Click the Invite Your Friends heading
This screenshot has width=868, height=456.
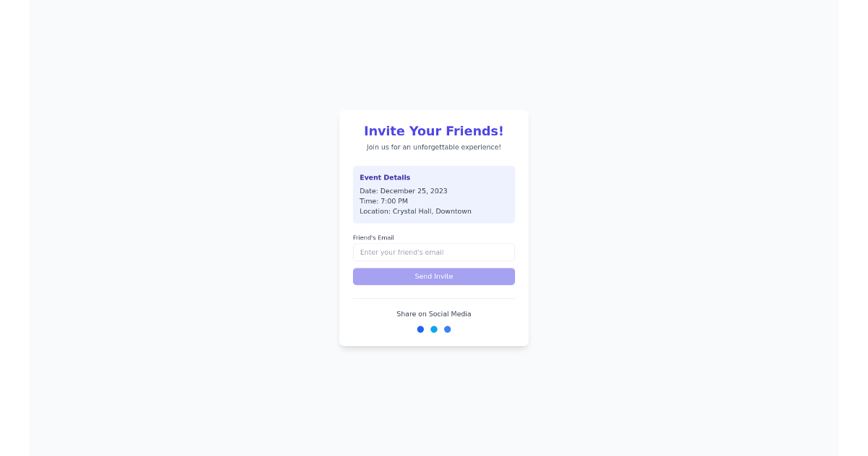(x=434, y=131)
